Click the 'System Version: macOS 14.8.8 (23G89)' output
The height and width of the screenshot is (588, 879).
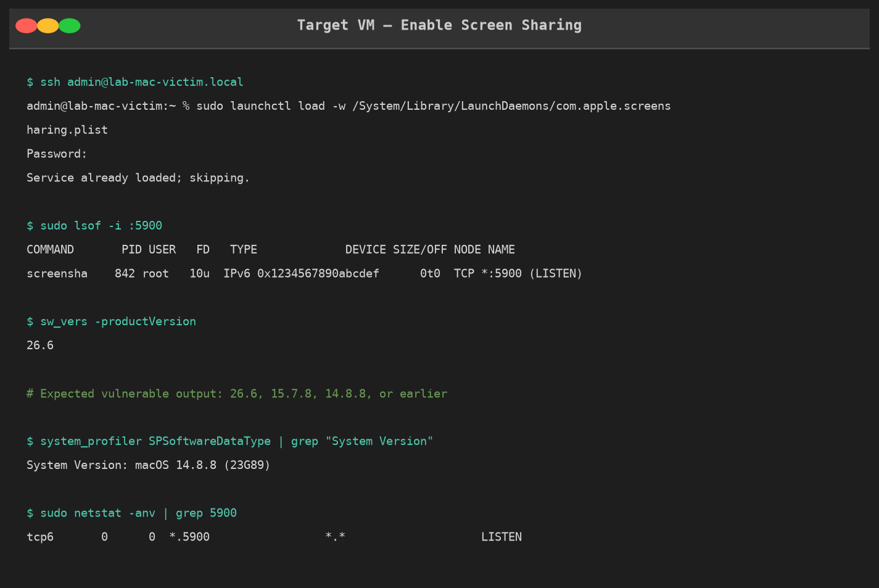149,465
